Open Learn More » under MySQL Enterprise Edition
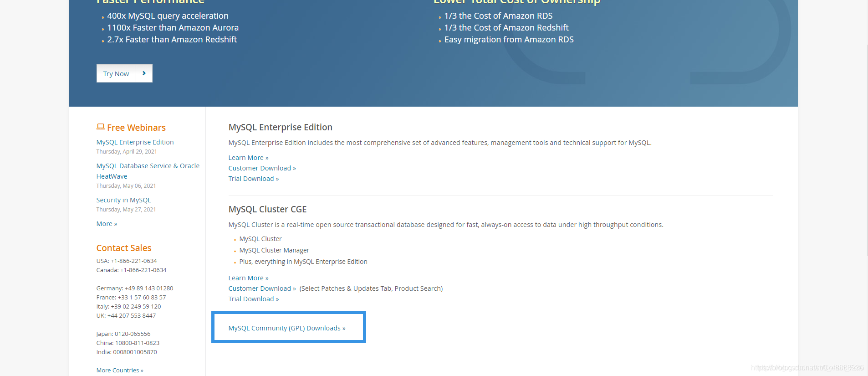The image size is (868, 376). coord(248,158)
